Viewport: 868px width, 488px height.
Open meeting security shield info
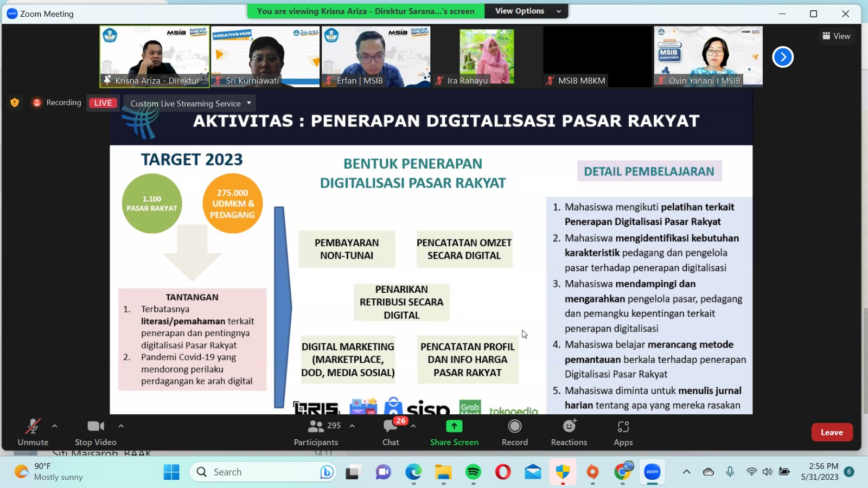pyautogui.click(x=15, y=102)
